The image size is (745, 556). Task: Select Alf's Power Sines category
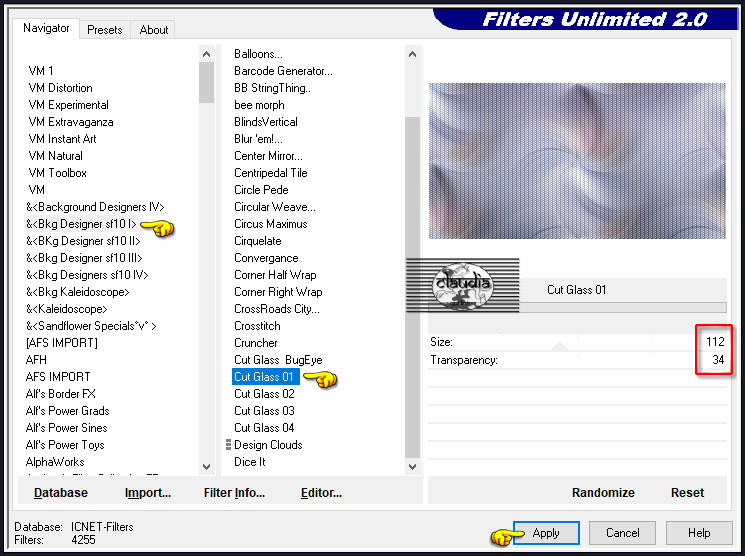click(67, 428)
